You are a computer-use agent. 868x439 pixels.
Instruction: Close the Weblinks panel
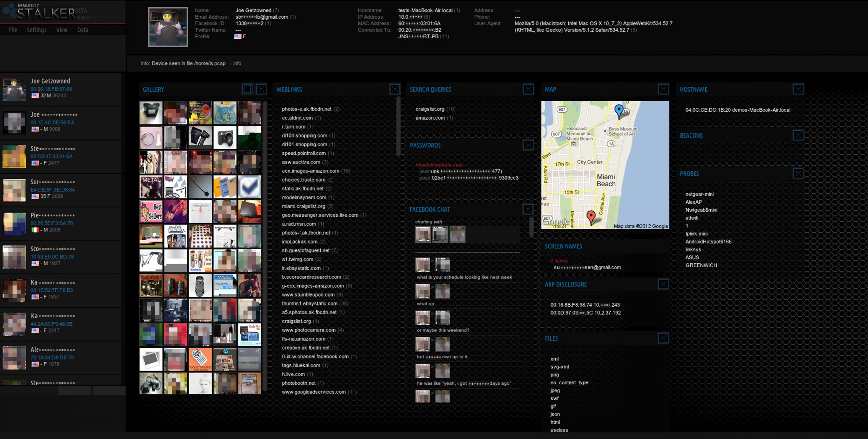[395, 89]
